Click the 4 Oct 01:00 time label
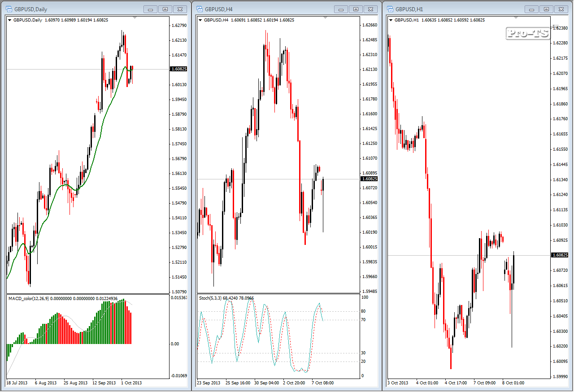The height and width of the screenshot is (392, 574). pyautogui.click(x=427, y=383)
